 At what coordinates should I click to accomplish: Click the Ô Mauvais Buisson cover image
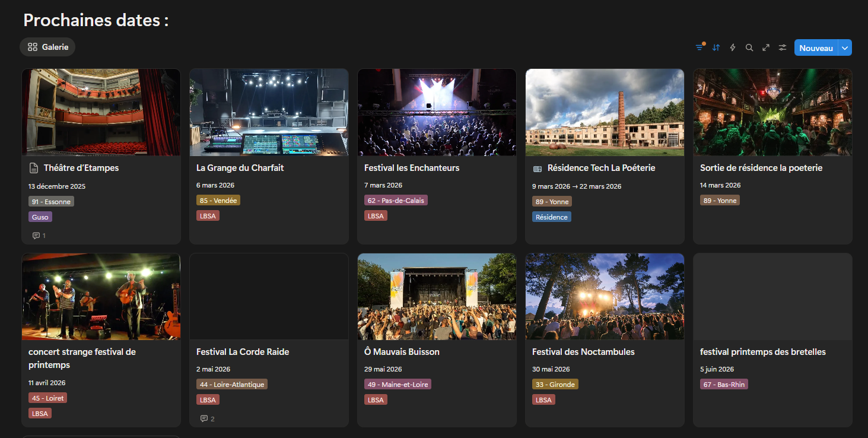[437, 296]
